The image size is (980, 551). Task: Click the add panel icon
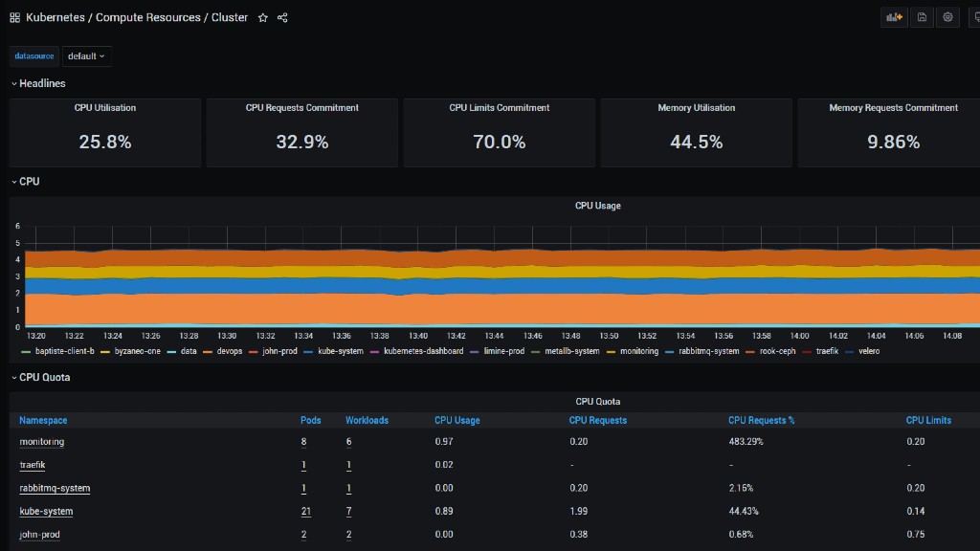click(x=895, y=17)
